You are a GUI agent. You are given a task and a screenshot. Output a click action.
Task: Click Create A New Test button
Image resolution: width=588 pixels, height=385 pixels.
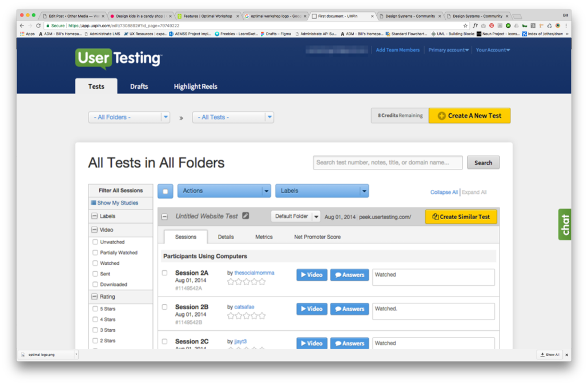point(469,116)
